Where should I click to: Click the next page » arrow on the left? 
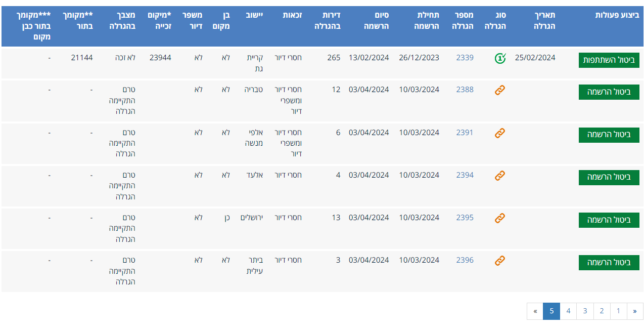[535, 311]
